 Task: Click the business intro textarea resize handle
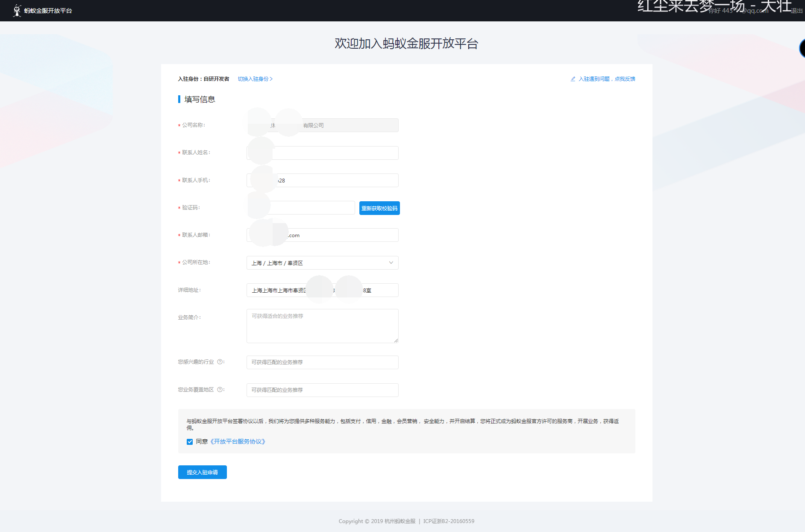(x=396, y=341)
